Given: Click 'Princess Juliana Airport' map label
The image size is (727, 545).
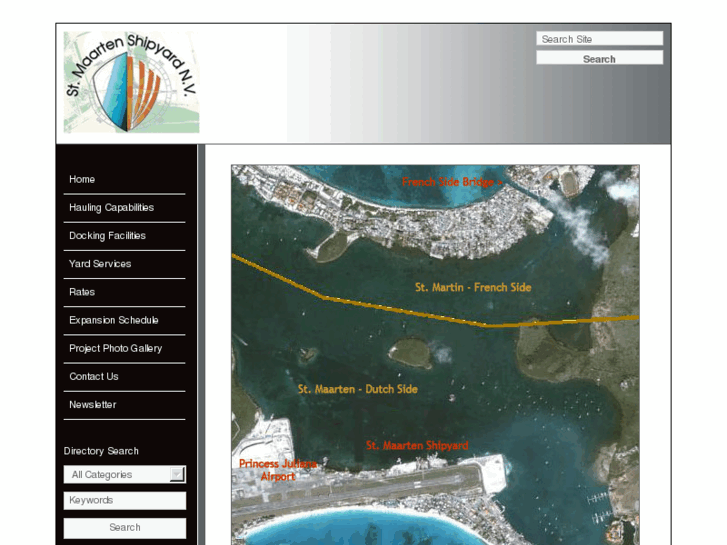Looking at the screenshot, I should click(x=278, y=470).
